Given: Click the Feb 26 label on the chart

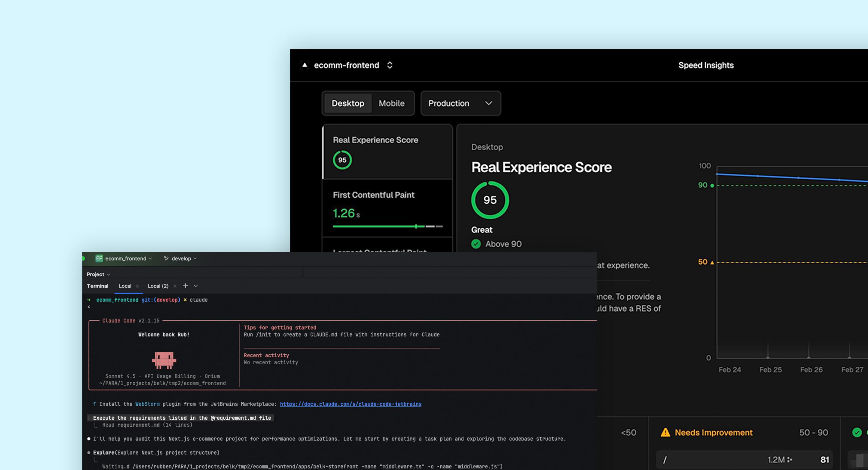Looking at the screenshot, I should (x=811, y=370).
